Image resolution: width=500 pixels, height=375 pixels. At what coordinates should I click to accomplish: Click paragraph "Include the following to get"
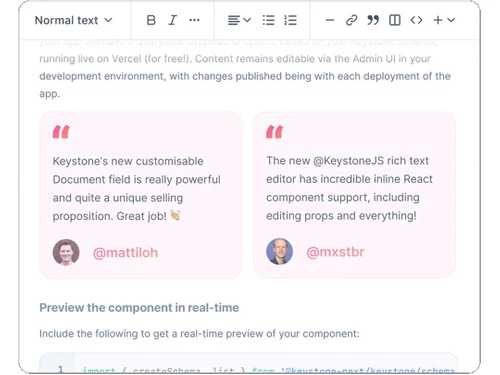pos(199,334)
